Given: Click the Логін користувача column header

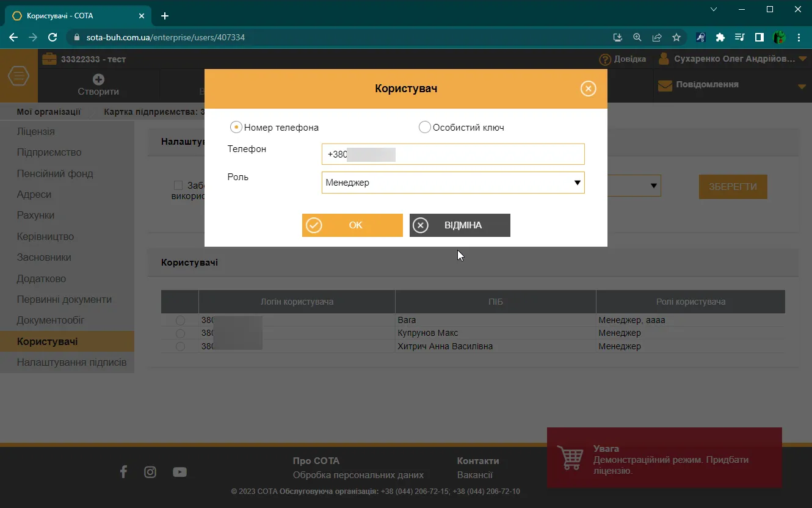Looking at the screenshot, I should [297, 302].
